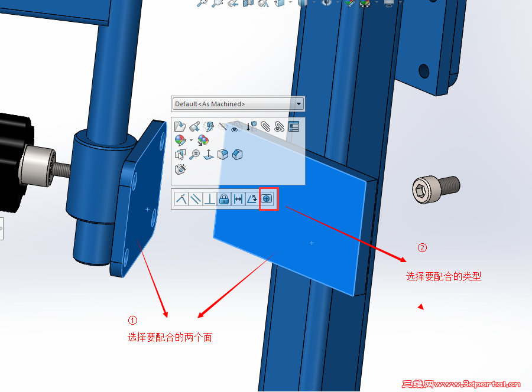Click Section View in top view toolbar

248,3
